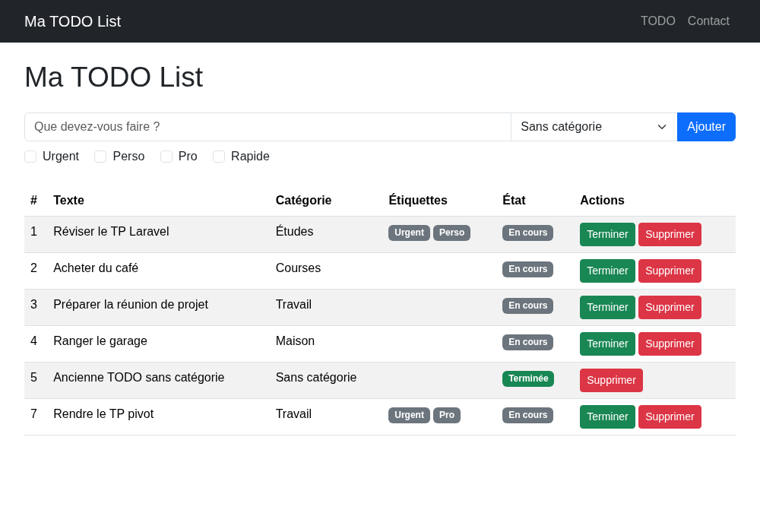Select the 'Rendre le TP pivot' text
This screenshot has width=760, height=532.
103,413
